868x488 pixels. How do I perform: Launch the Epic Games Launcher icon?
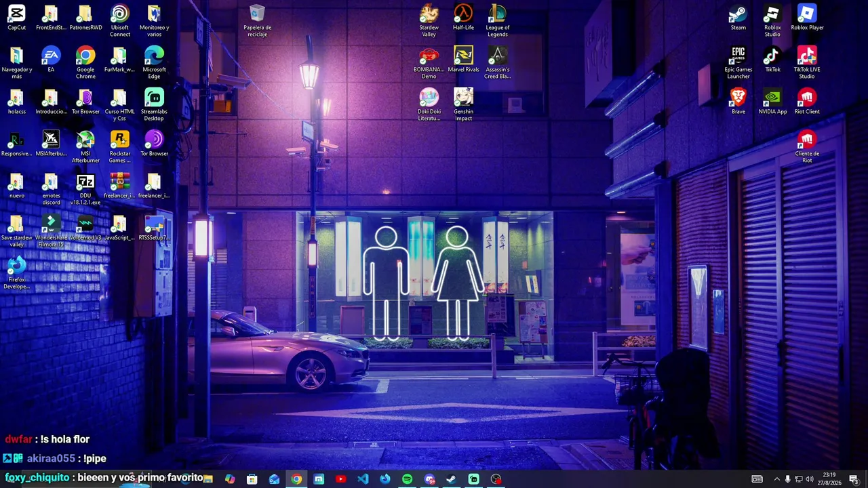(x=738, y=63)
